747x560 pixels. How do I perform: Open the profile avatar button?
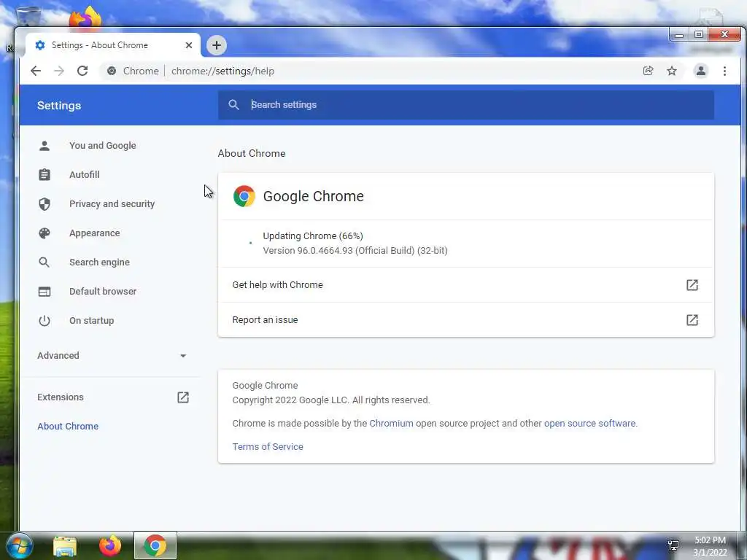click(x=701, y=71)
